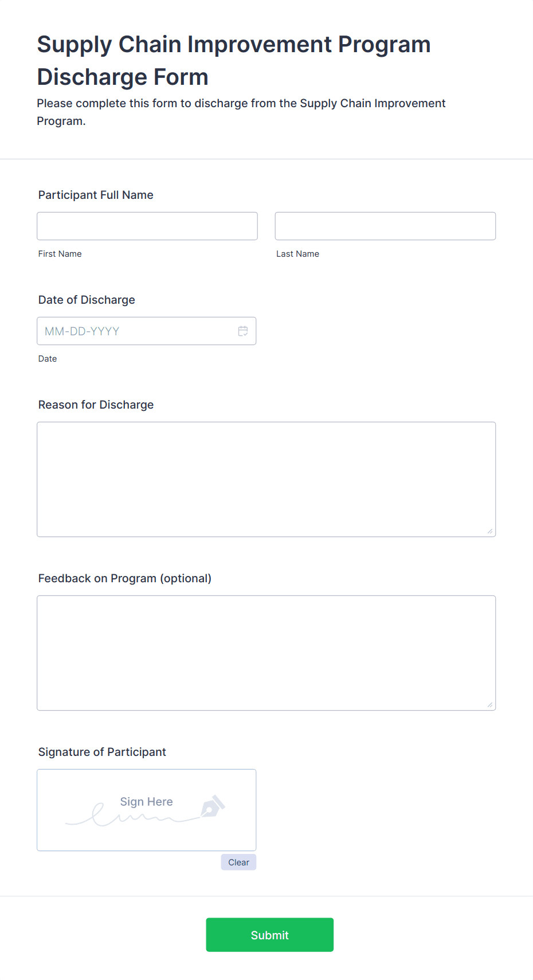Click the Feedback on Program (optional) label
This screenshot has width=533, height=980.
pos(125,578)
